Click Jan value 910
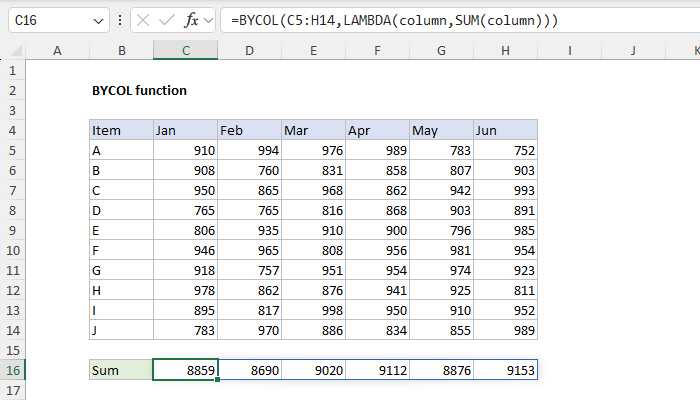 tap(186, 150)
